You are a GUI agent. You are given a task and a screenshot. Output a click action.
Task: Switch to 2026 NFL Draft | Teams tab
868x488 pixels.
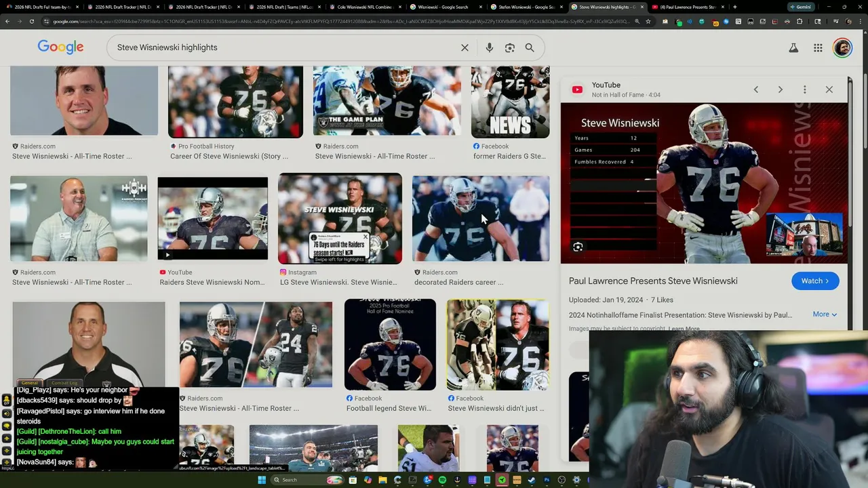click(x=283, y=7)
